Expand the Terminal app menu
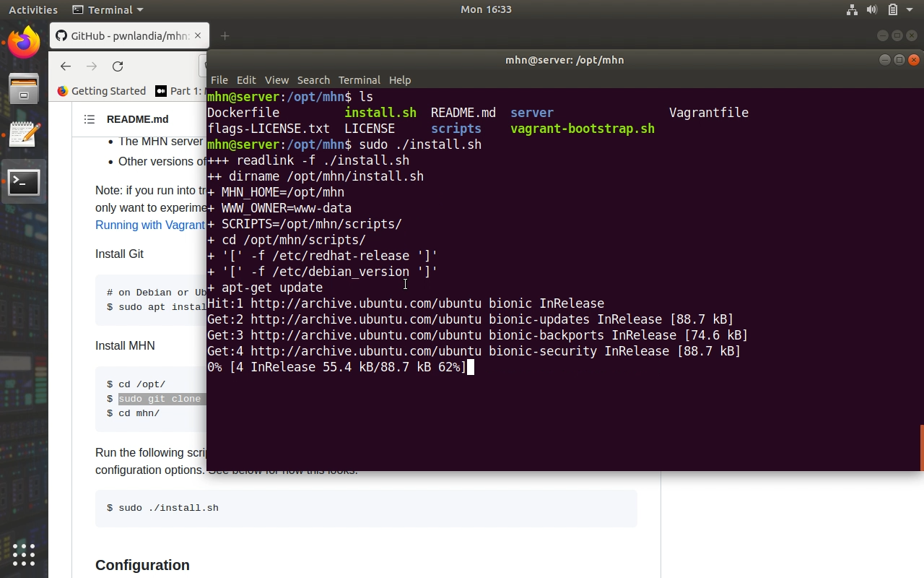924x578 pixels. pyautogui.click(x=108, y=9)
